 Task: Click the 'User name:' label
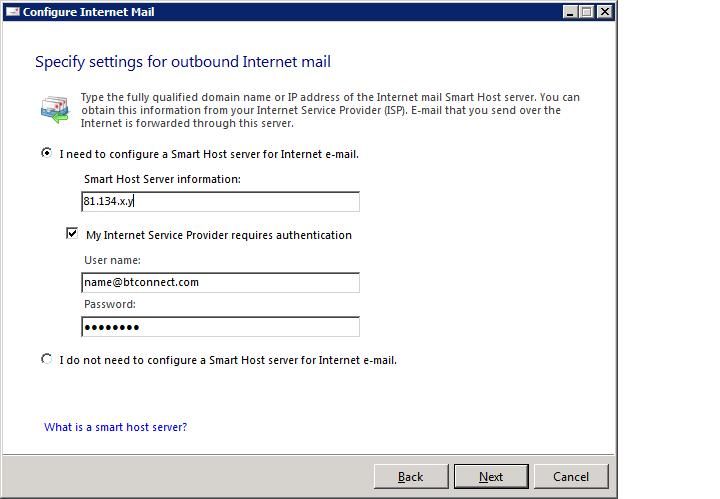[112, 260]
